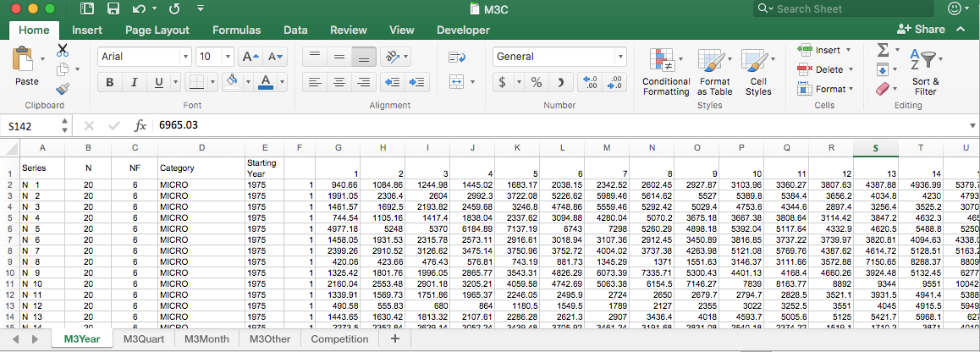Toggle Bold formatting

109,82
